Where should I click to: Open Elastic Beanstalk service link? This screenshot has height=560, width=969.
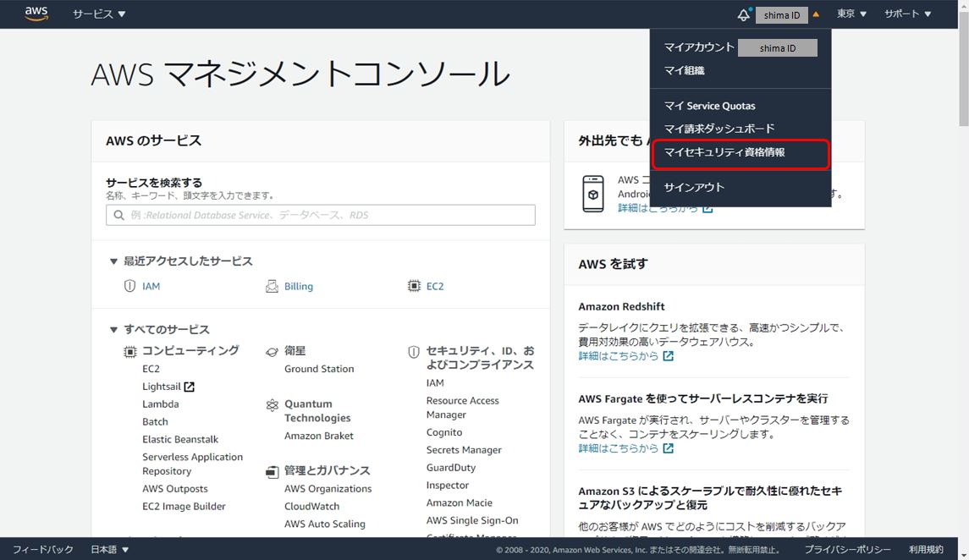tap(180, 440)
